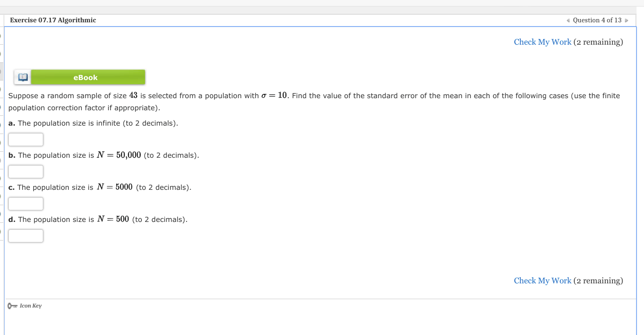Click the answer box for part a
The height and width of the screenshot is (335, 644).
coord(26,139)
